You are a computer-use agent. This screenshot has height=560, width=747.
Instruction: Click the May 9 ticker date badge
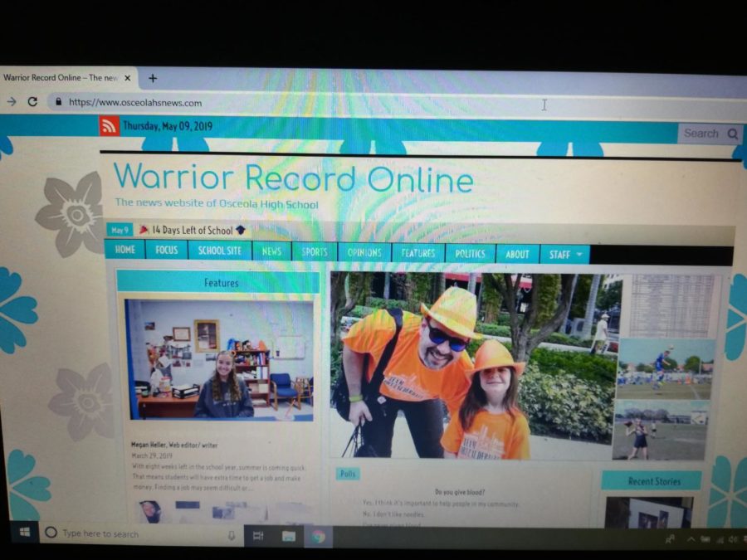120,230
